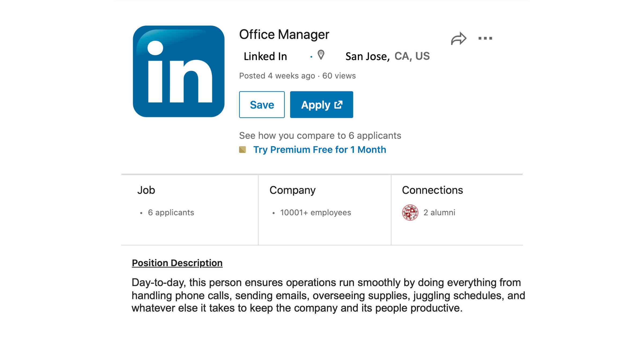This screenshot has height=362, width=644.
Task: Click the share arrow icon
Action: pos(458,39)
